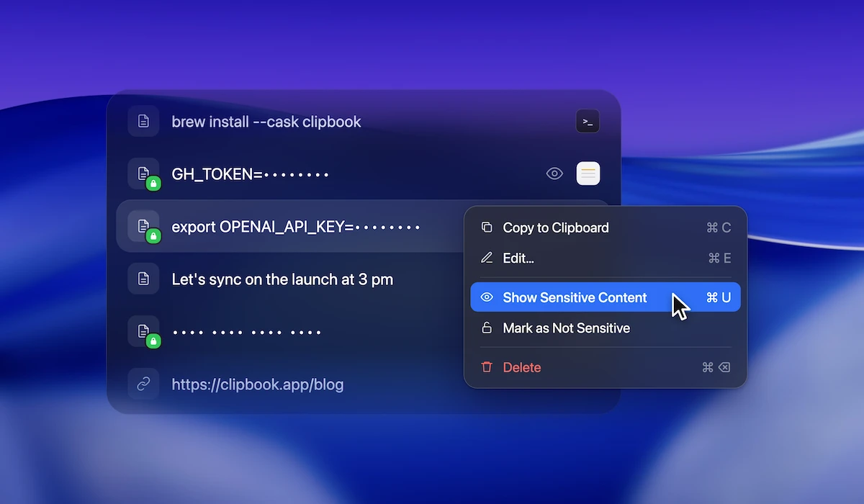Select Show Sensitive Content menu entry
The image size is (864, 504).
click(x=606, y=297)
